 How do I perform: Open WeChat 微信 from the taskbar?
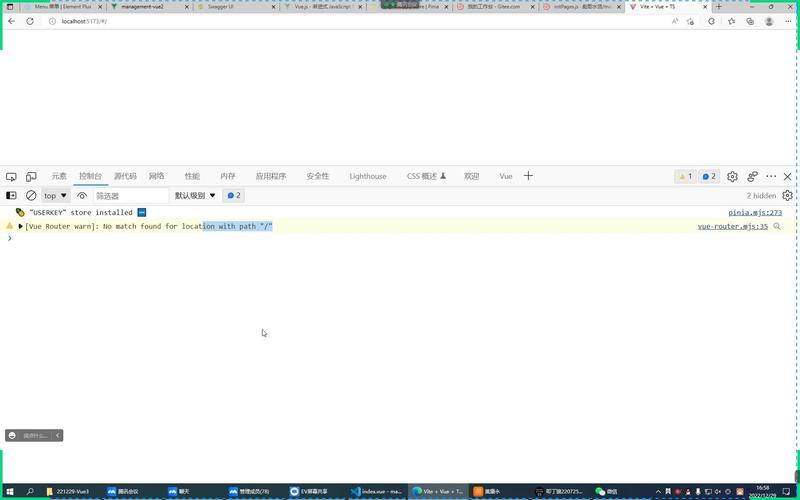click(607, 491)
